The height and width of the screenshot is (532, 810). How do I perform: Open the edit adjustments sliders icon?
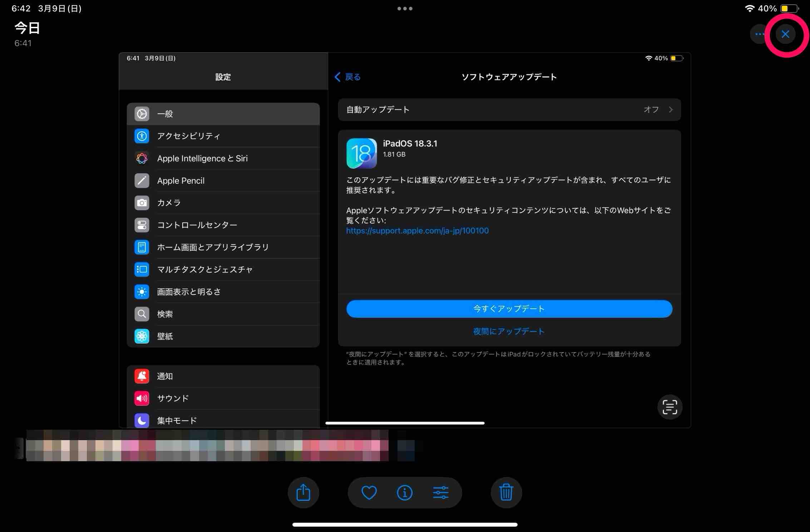[441, 493]
